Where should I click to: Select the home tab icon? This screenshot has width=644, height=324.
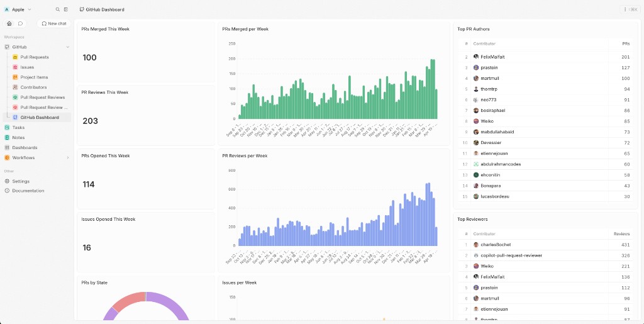pos(9,23)
